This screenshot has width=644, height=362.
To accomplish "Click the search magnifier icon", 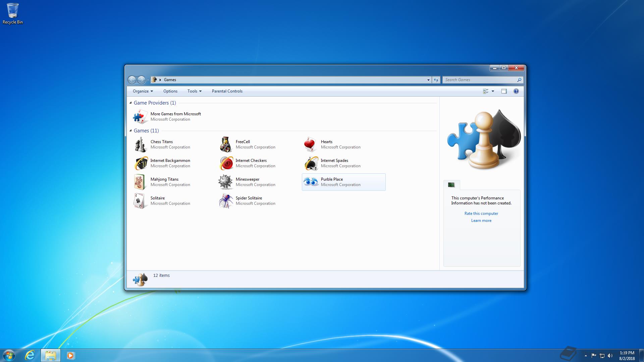I will pos(519,80).
